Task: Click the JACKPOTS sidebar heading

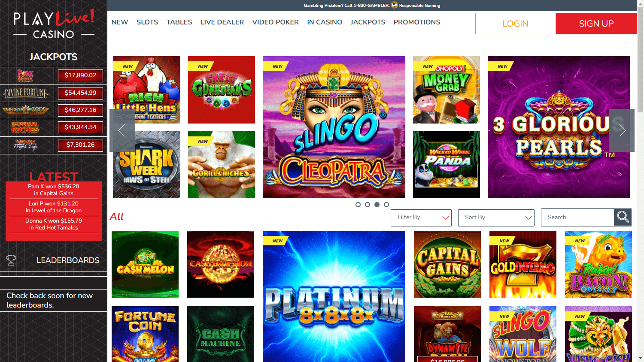Action: pos(54,57)
